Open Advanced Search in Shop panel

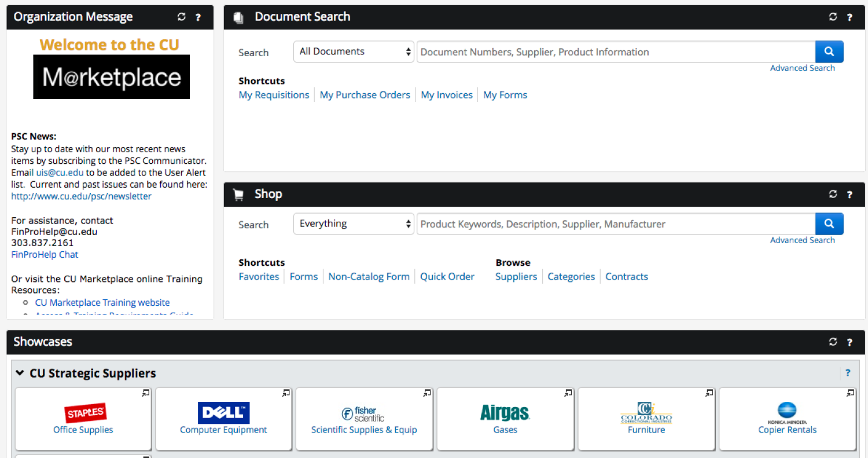pos(802,240)
